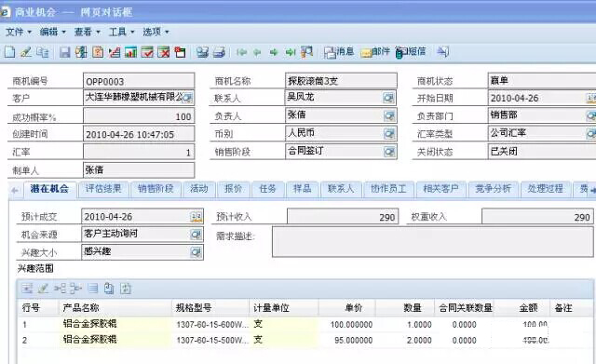Open the 币别 currency lookup button

coord(389,133)
